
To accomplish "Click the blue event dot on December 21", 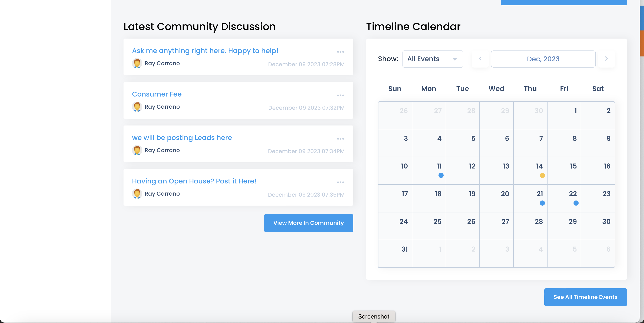I will (x=542, y=203).
